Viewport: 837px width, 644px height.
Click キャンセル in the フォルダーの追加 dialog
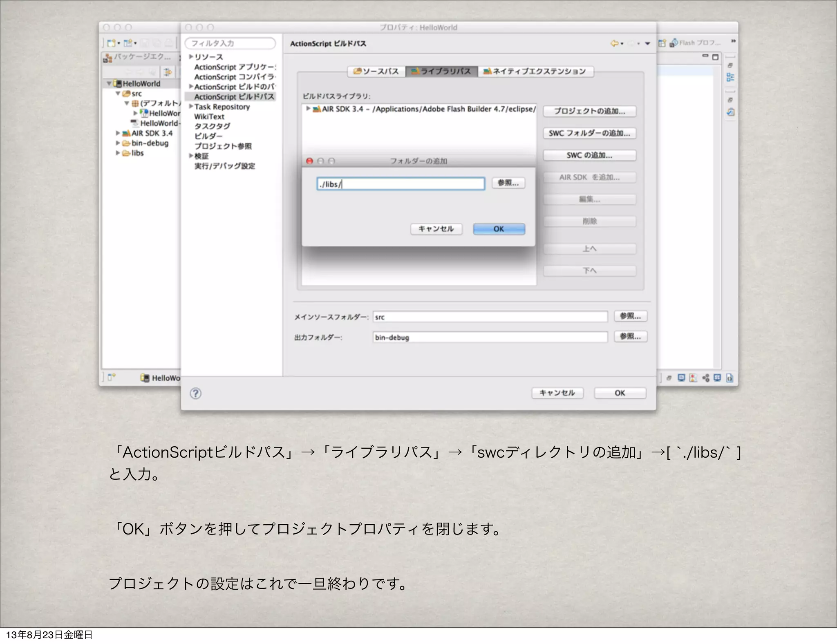pyautogui.click(x=436, y=229)
